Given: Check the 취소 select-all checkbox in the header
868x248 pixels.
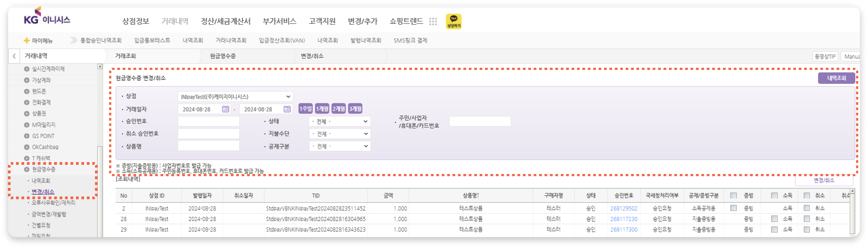Looking at the screenshot, I should (807, 195).
